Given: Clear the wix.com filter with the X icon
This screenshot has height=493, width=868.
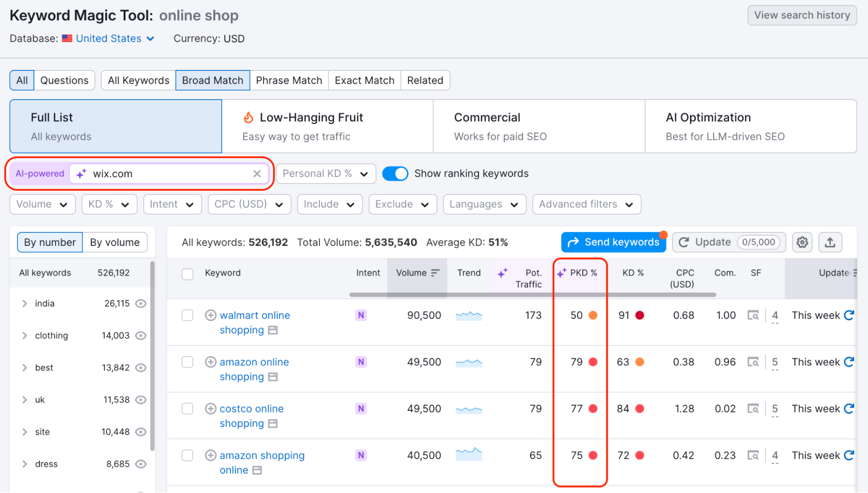Looking at the screenshot, I should (257, 173).
